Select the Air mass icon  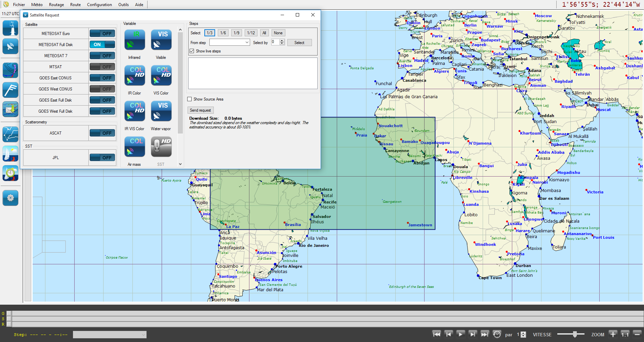tap(134, 147)
